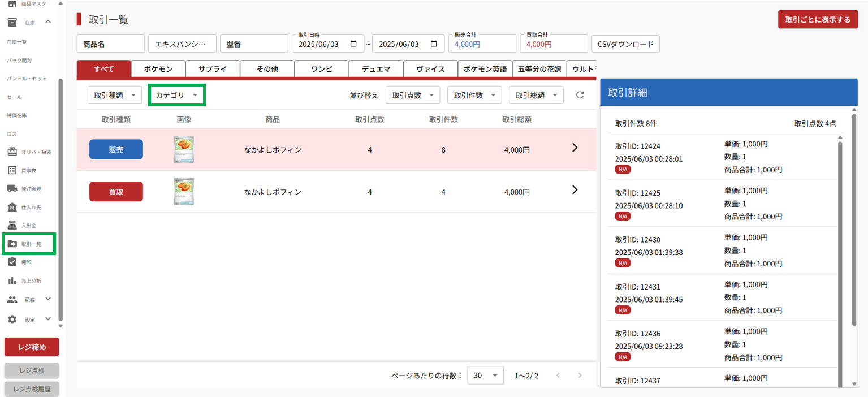Change rows per page from 30
868x397 pixels.
pyautogui.click(x=485, y=376)
